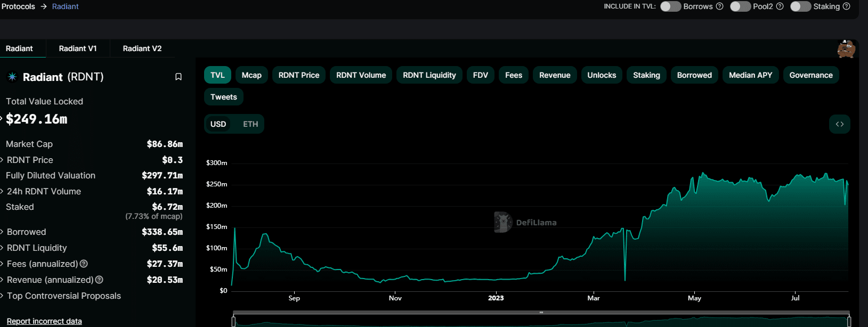Click the llama avatar icon at top right

tap(846, 49)
